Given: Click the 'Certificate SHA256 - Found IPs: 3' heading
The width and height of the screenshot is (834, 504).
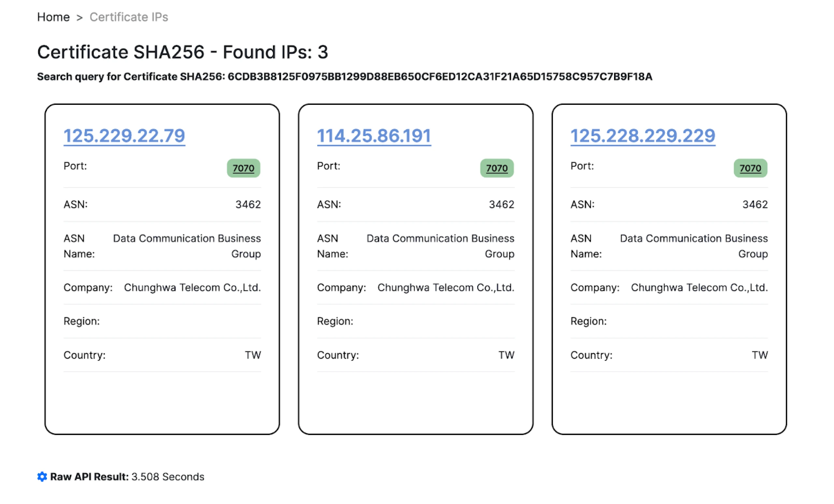Looking at the screenshot, I should pos(182,52).
